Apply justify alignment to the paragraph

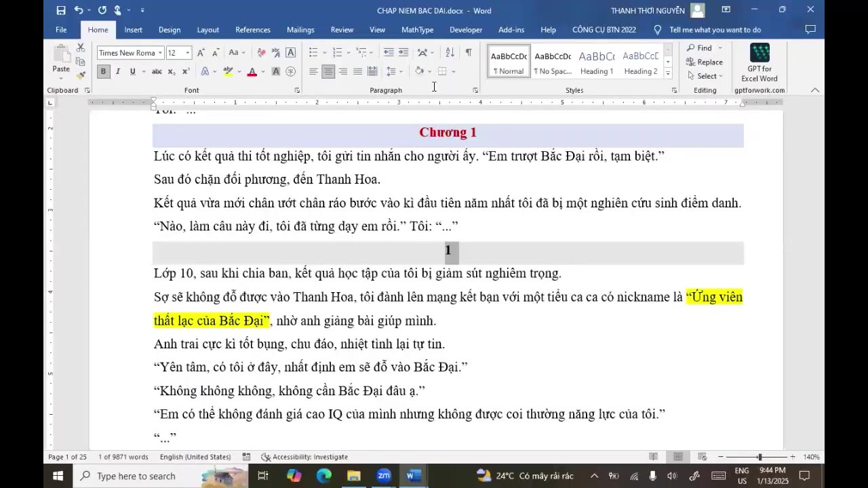pos(357,71)
